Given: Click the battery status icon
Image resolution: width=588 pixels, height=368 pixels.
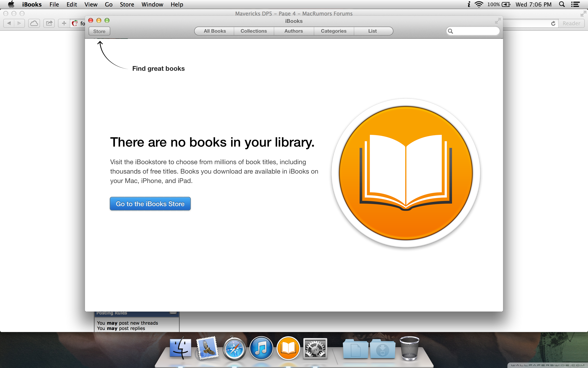Looking at the screenshot, I should click(x=506, y=4).
